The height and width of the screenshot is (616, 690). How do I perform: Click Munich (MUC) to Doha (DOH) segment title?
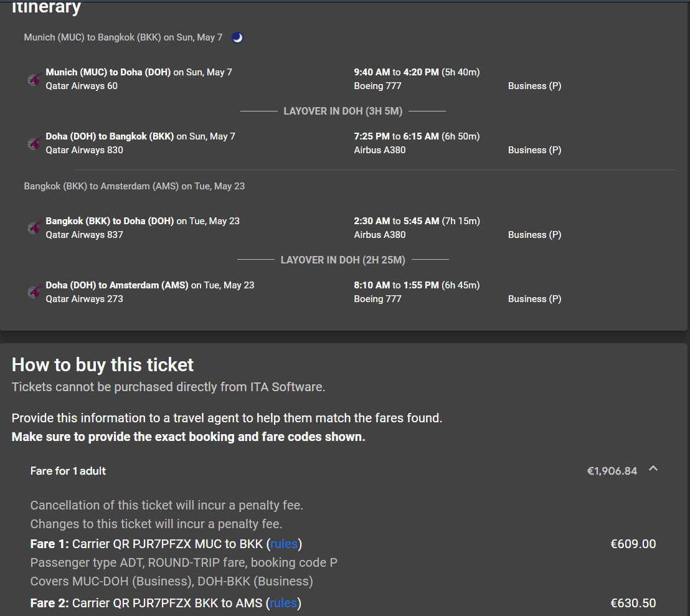[x=108, y=72]
